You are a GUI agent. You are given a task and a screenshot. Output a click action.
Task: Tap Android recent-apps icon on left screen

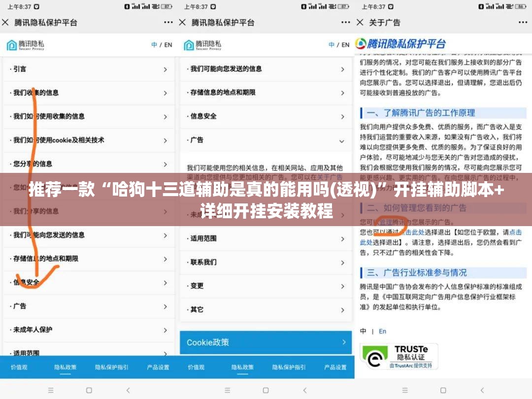pyautogui.click(x=51, y=390)
